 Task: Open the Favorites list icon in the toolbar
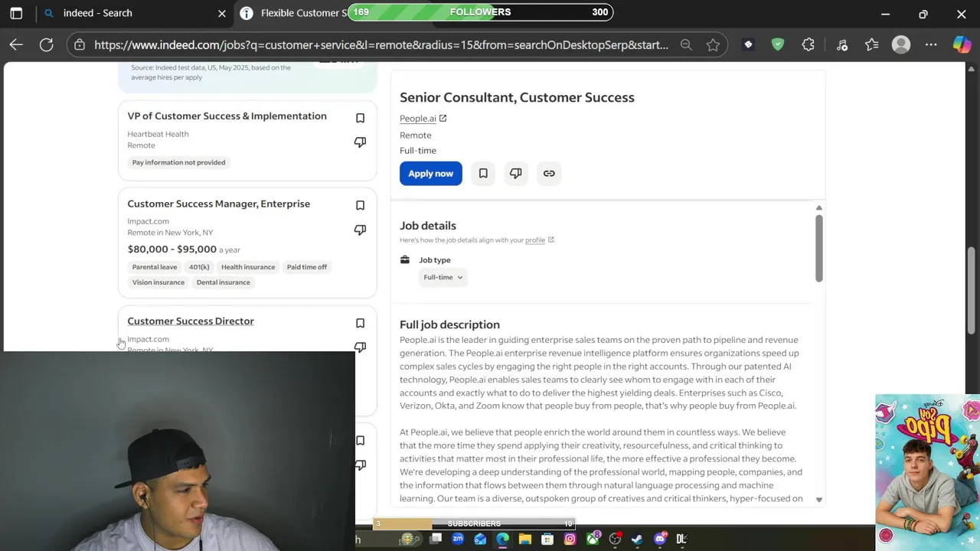[872, 45]
